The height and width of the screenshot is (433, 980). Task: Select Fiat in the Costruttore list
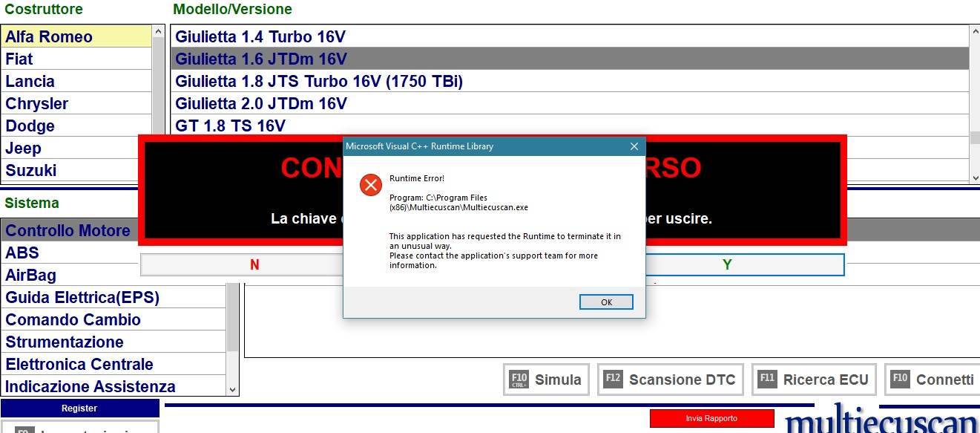pos(76,59)
